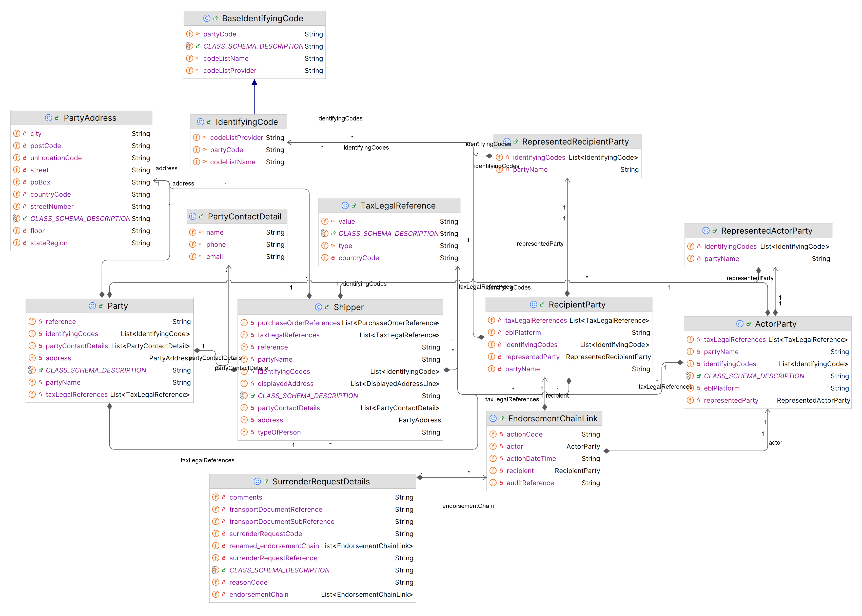This screenshot has width=862, height=616.
Task: Click the class icon of EndorsementChainLink
Action: 493,418
